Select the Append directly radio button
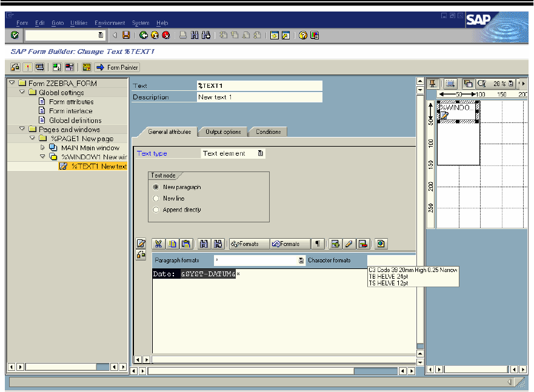 [x=156, y=210]
